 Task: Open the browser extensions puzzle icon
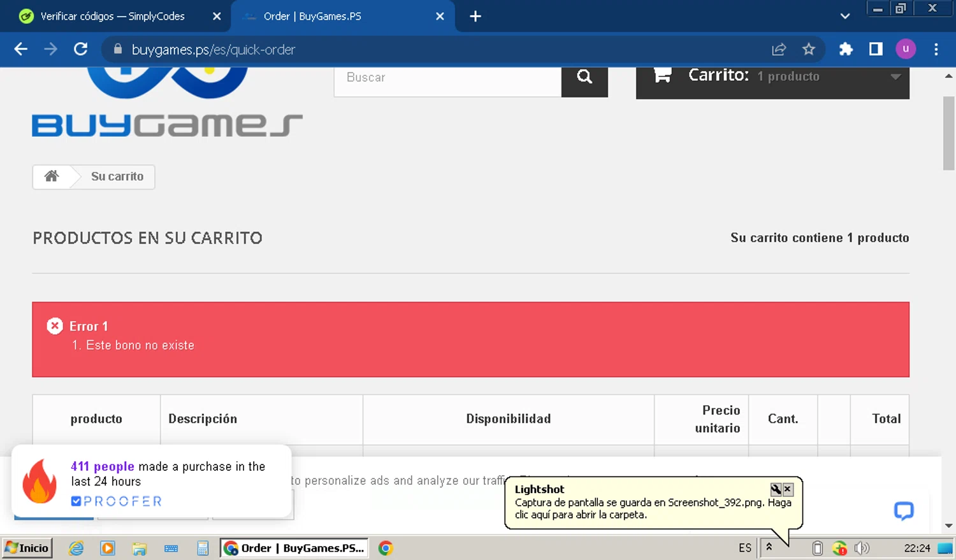point(846,49)
